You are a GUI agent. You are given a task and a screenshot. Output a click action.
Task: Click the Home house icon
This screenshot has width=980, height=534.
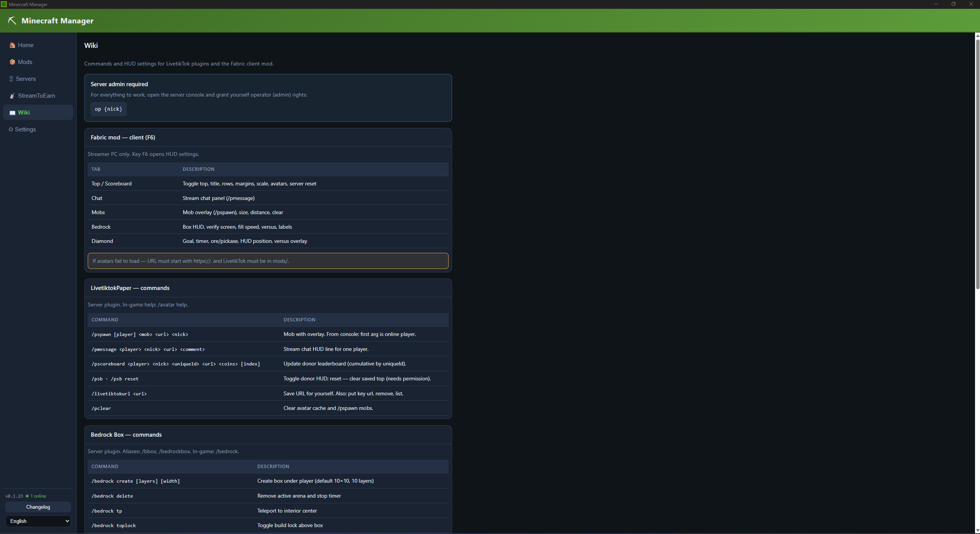pyautogui.click(x=12, y=45)
